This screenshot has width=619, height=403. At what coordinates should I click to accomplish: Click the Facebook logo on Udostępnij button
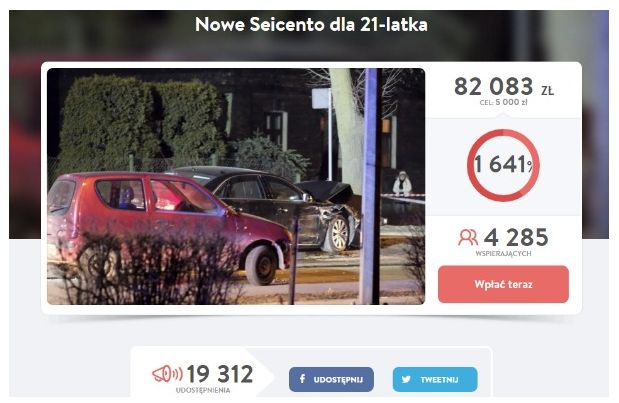(x=302, y=379)
